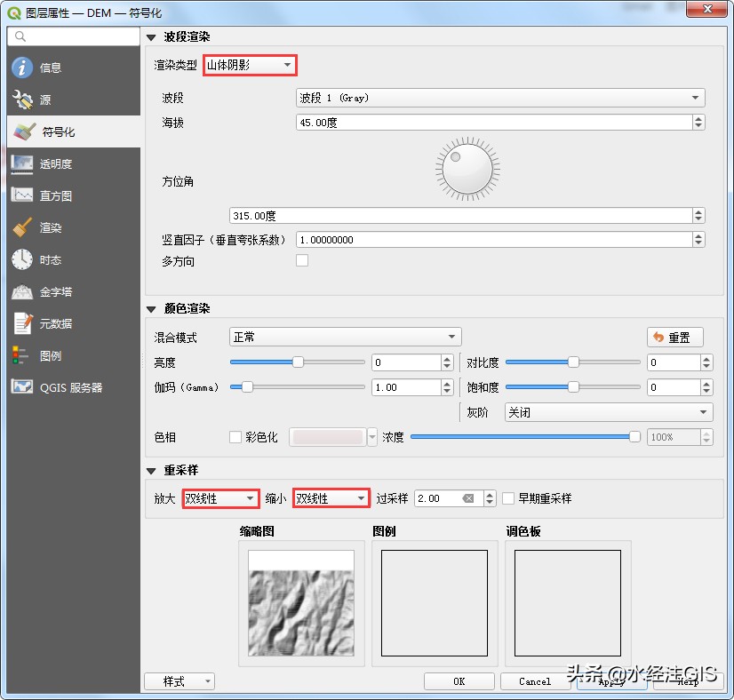Open the 金字塔 (Pyramids) icon
The height and width of the screenshot is (700, 734).
click(x=21, y=291)
